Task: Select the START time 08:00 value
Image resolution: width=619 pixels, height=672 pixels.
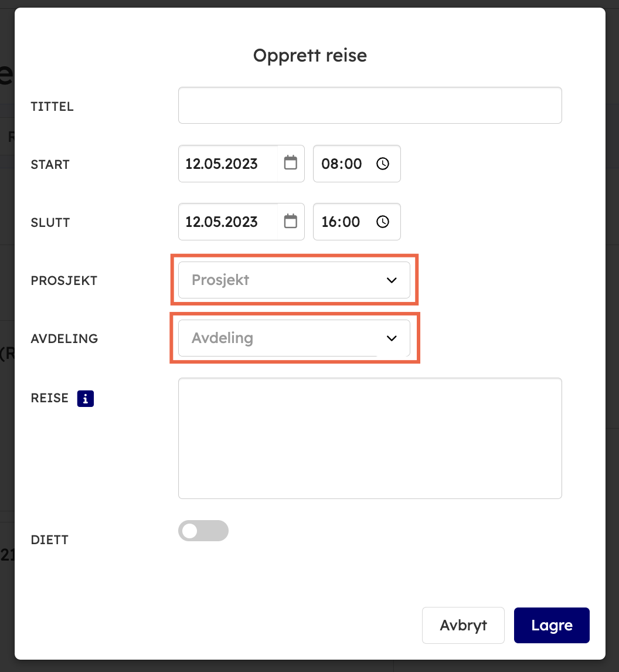Action: (x=342, y=164)
